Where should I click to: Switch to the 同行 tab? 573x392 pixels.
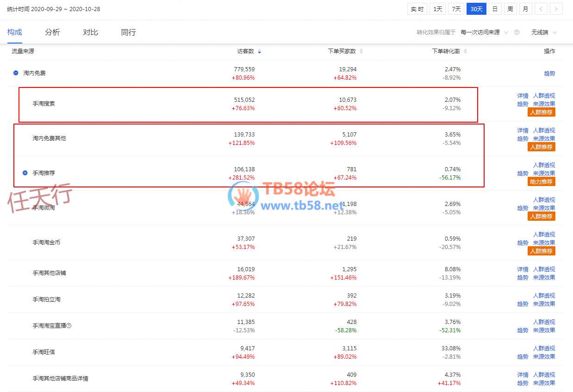(128, 32)
